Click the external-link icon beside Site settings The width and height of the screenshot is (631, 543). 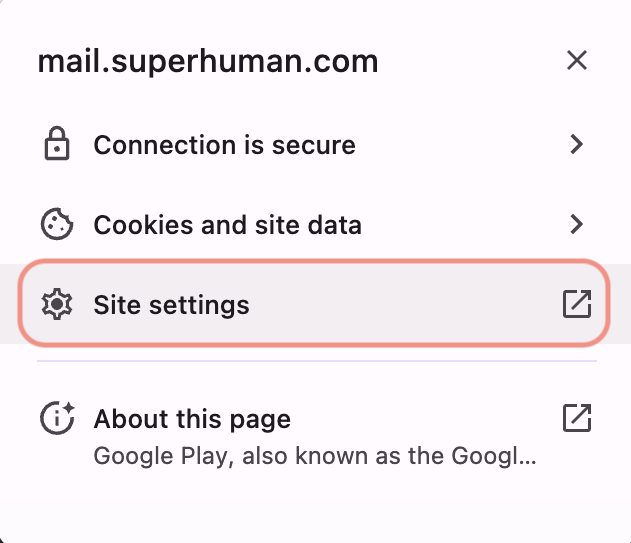pyautogui.click(x=576, y=304)
